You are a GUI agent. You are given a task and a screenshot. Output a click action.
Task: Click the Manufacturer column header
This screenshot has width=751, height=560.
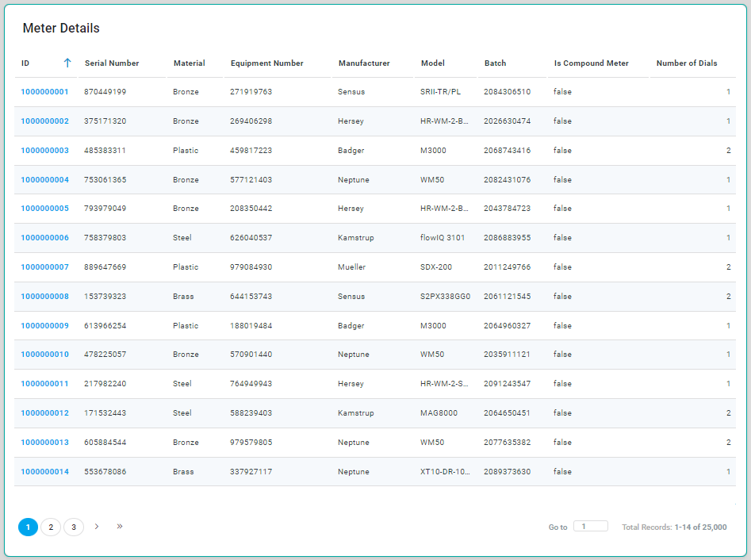[x=364, y=63]
